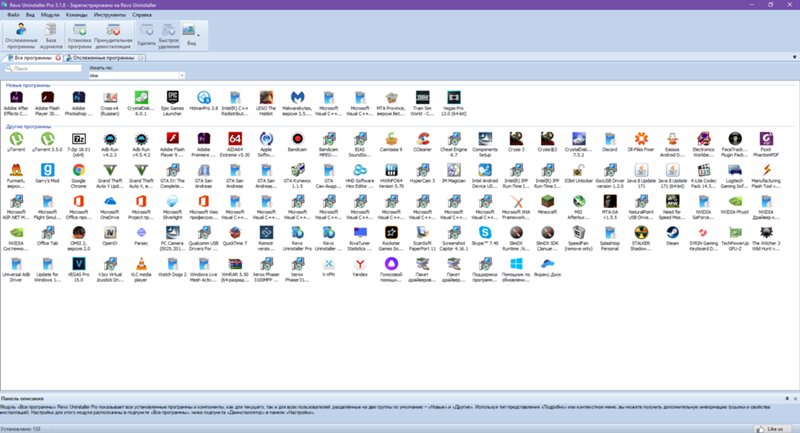Open the Команды menu

pyautogui.click(x=77, y=15)
